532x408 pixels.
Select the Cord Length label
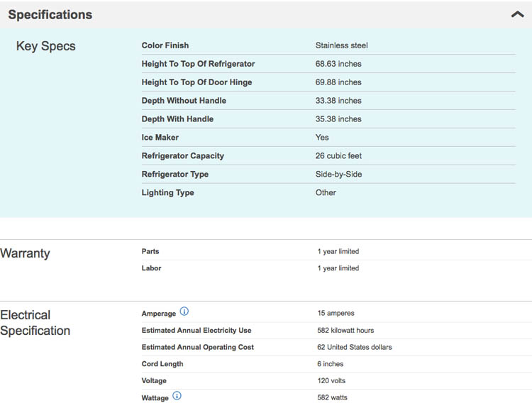click(x=162, y=364)
